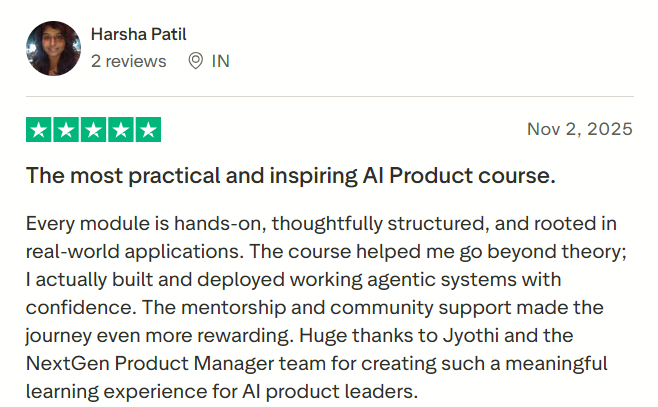
Task: View the reviewer's 2 reviews
Action: (x=128, y=61)
